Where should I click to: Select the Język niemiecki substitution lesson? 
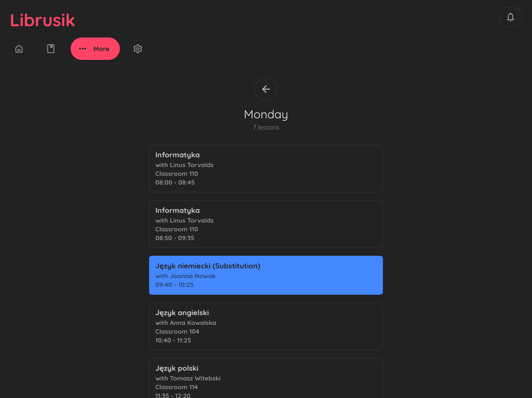(266, 275)
